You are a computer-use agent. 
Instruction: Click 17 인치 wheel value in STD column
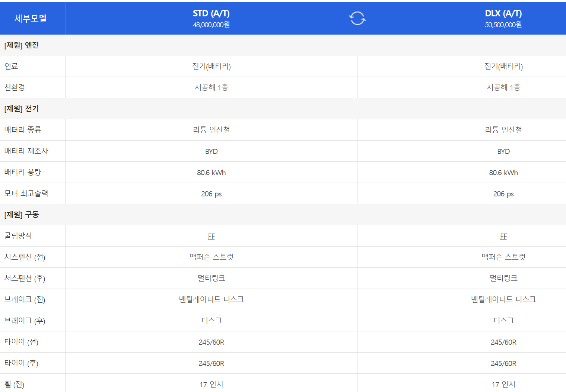212,384
